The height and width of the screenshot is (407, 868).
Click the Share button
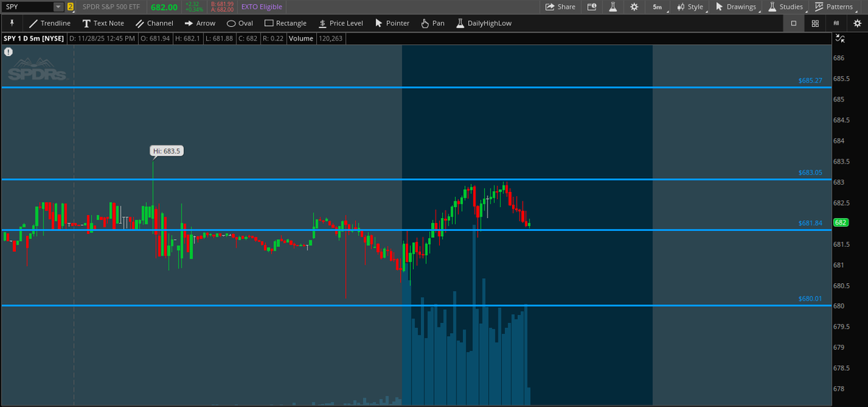tap(560, 7)
